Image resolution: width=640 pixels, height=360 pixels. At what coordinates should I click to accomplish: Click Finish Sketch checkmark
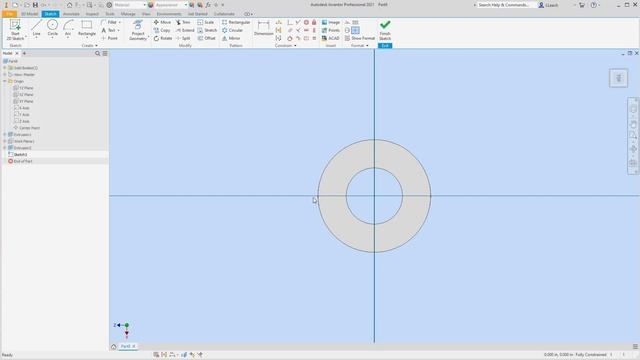(x=385, y=30)
